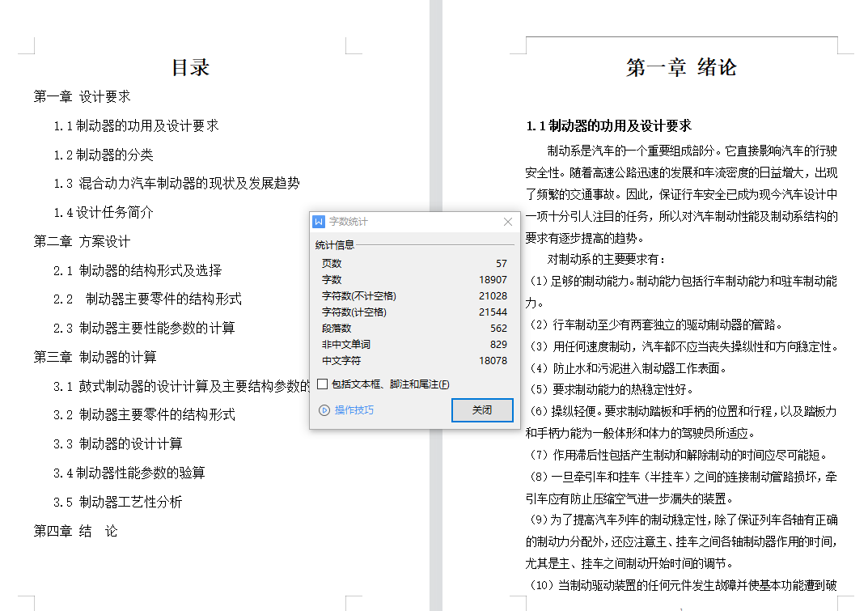Click the 第一章 绪论 chapter title
Screen dimensions: 868x611
[681, 68]
